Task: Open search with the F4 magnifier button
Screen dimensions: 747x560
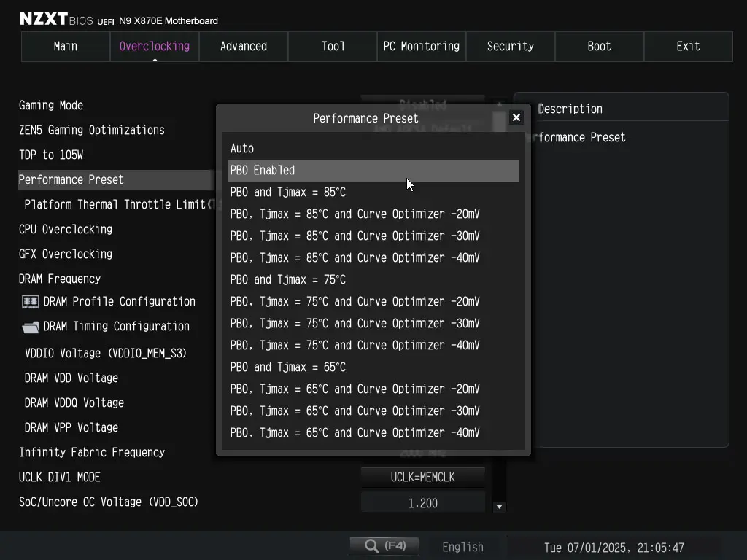Action: (384, 545)
